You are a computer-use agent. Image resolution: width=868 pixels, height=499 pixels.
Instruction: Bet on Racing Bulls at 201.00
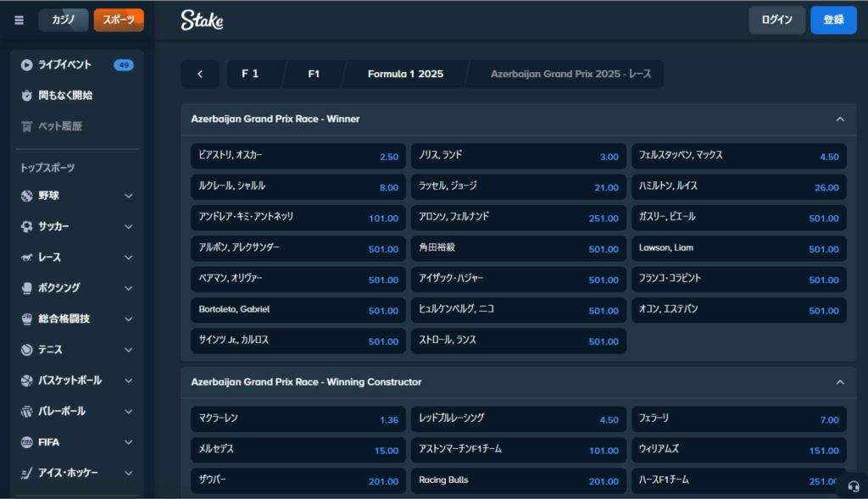point(518,481)
